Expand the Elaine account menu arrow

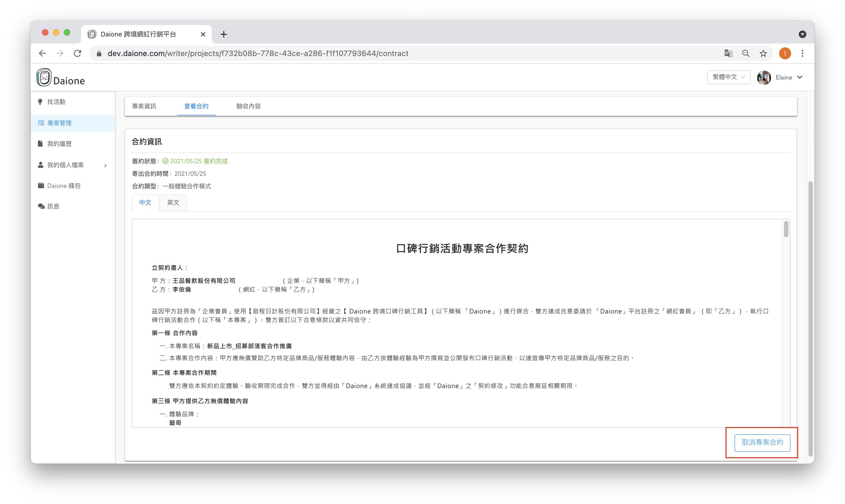point(800,78)
